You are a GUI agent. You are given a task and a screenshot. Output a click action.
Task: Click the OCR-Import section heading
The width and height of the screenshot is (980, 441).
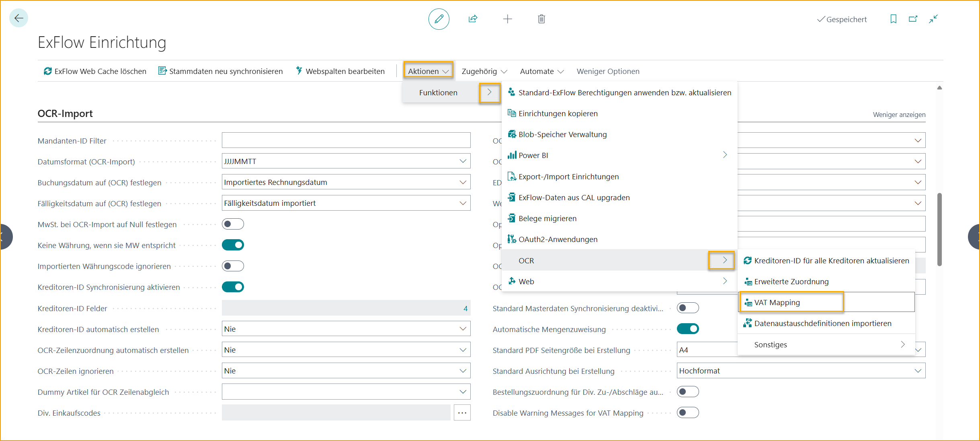[65, 114]
